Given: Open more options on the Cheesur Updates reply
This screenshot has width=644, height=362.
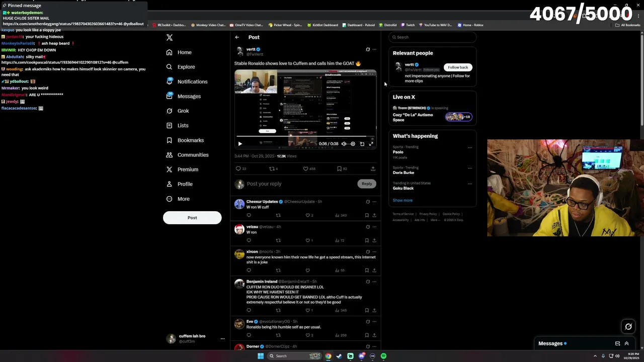Looking at the screenshot, I should [x=374, y=202].
